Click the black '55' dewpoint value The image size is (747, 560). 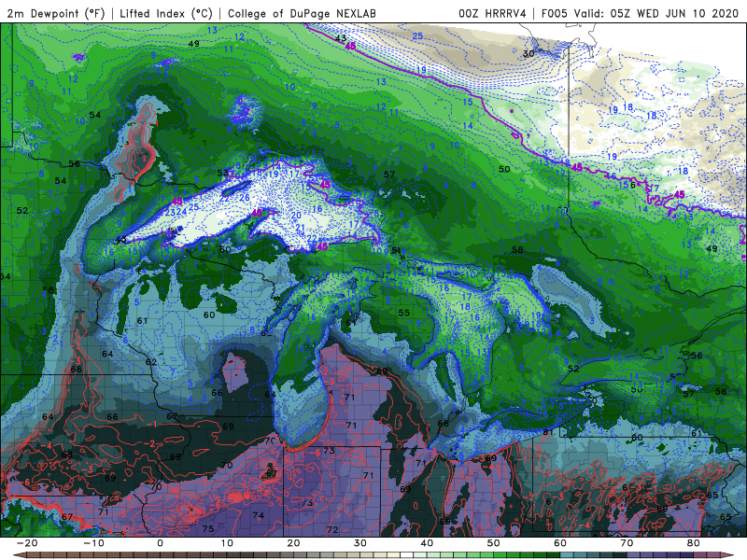click(x=404, y=313)
